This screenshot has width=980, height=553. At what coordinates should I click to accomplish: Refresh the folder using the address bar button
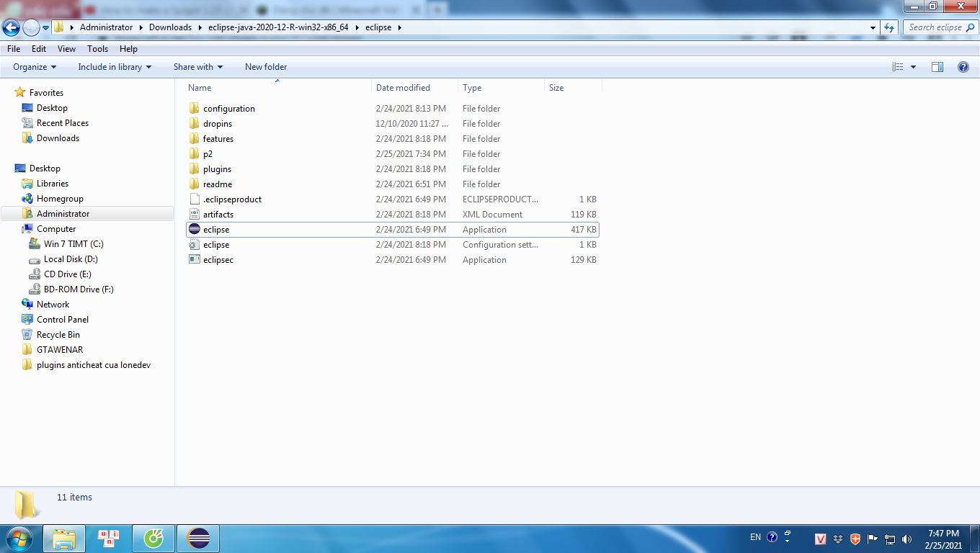click(889, 27)
